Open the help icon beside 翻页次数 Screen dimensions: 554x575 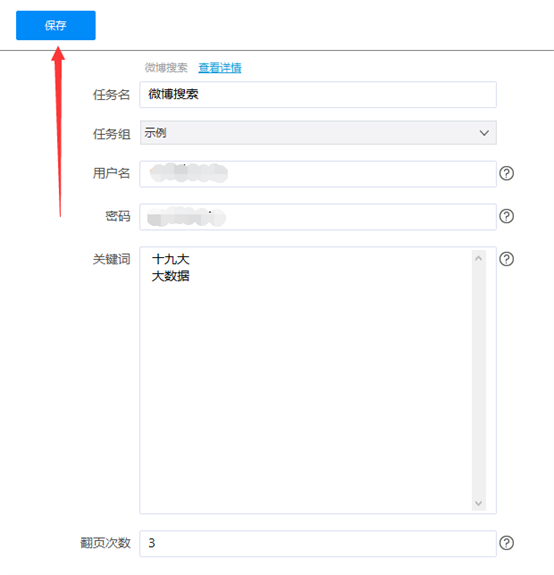point(506,543)
